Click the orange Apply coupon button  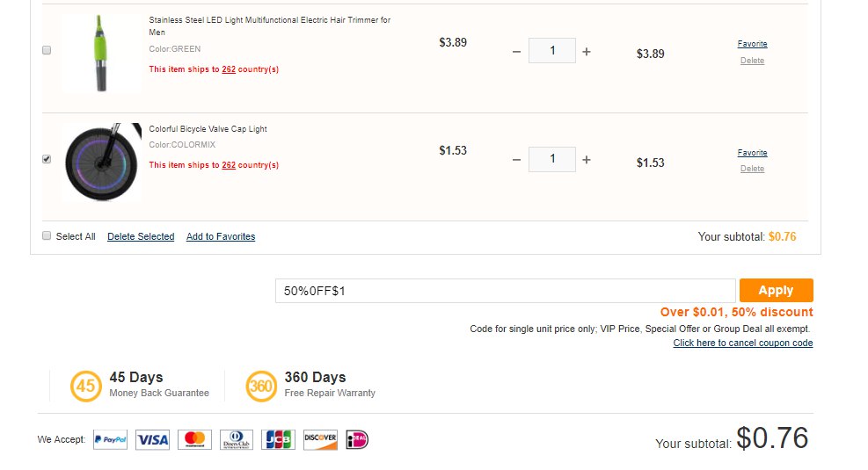pyautogui.click(x=777, y=290)
